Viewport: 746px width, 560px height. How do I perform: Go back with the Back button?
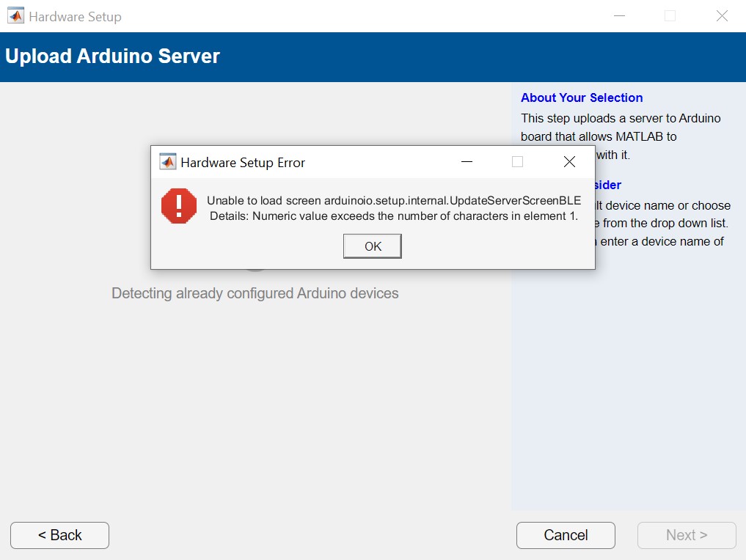(60, 535)
